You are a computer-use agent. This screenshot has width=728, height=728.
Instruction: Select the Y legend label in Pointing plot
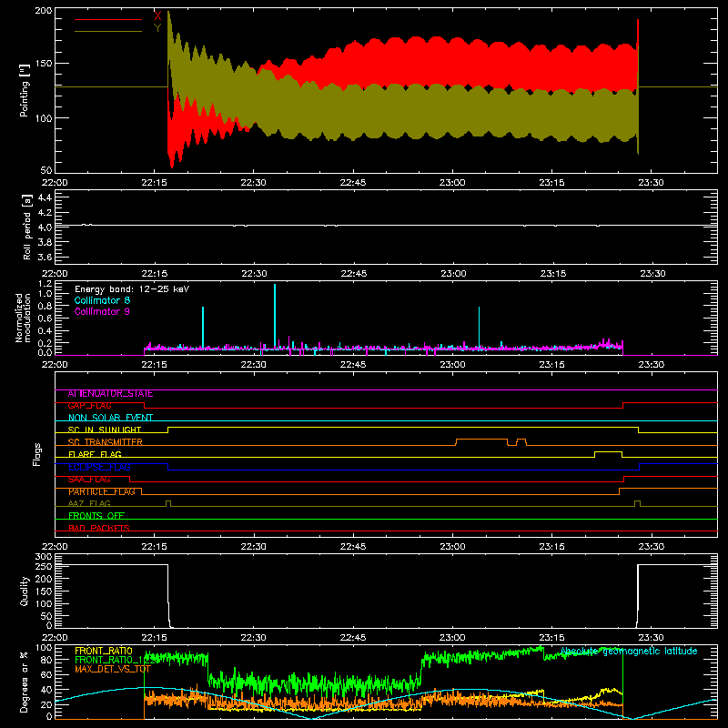(x=157, y=28)
